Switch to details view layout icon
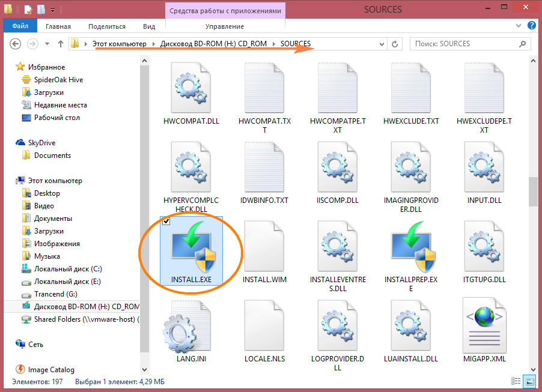The height and width of the screenshot is (392, 542). coord(516,381)
